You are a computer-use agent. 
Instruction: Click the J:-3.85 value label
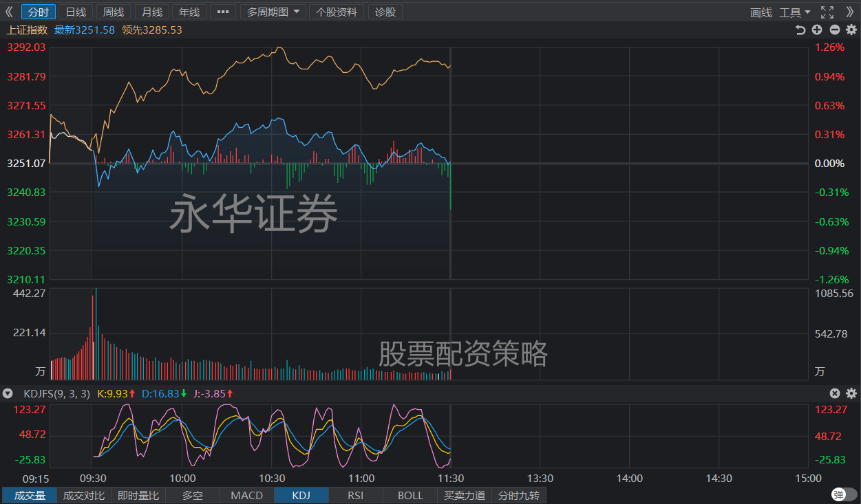pyautogui.click(x=213, y=393)
